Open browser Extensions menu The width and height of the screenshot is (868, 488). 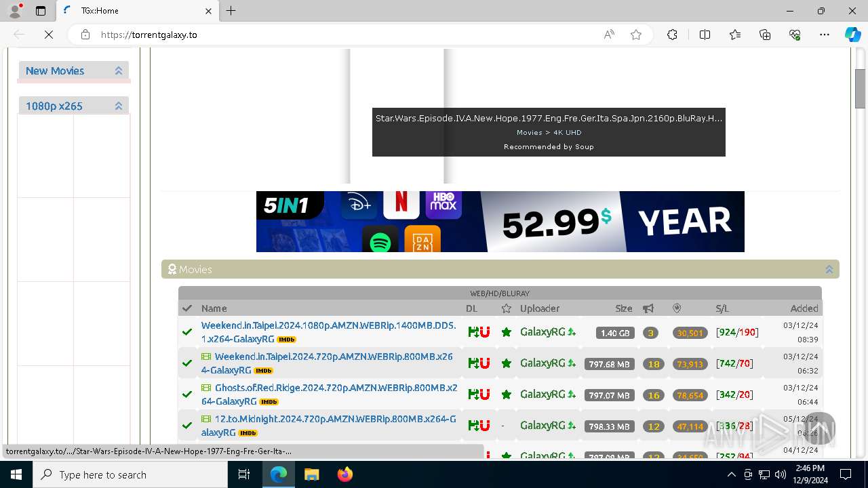[672, 35]
